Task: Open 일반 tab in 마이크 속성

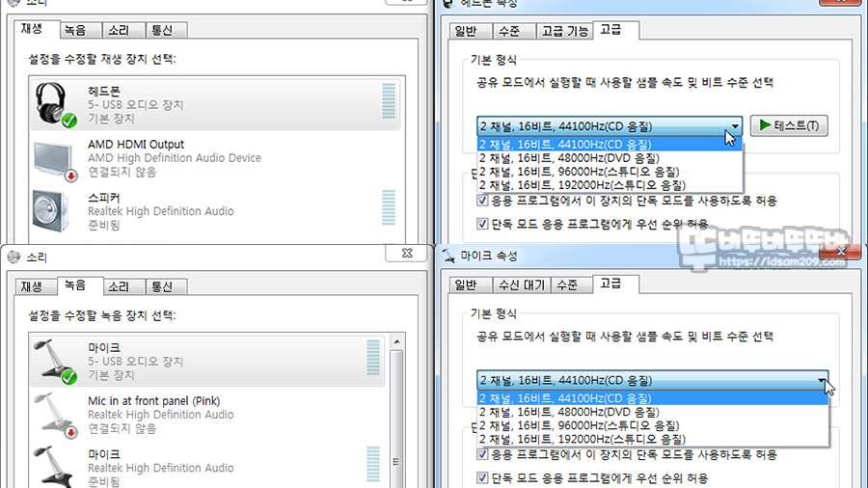Action: tap(471, 285)
